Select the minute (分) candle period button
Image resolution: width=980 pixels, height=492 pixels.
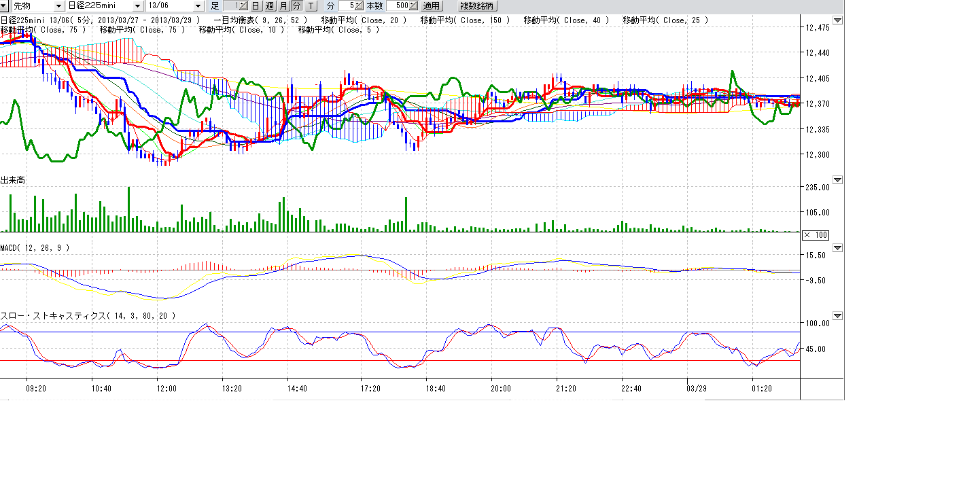tap(296, 6)
